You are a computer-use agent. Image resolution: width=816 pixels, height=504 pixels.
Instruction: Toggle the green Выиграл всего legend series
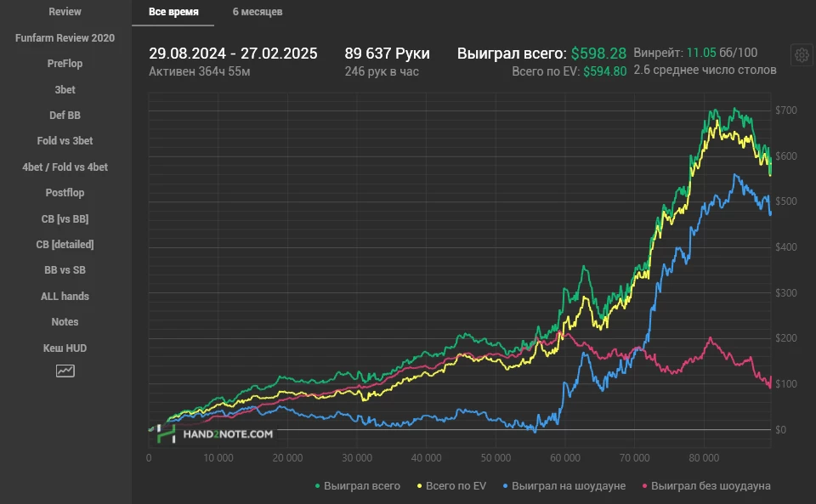click(x=357, y=486)
